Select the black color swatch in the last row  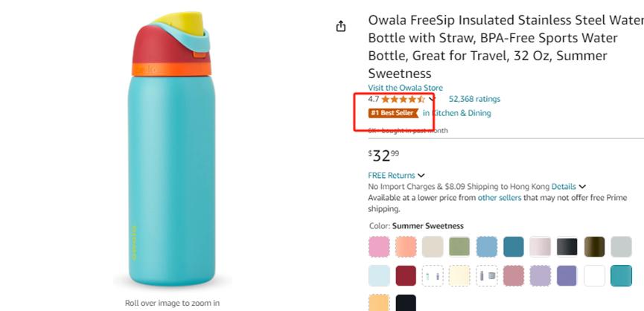(x=406, y=303)
